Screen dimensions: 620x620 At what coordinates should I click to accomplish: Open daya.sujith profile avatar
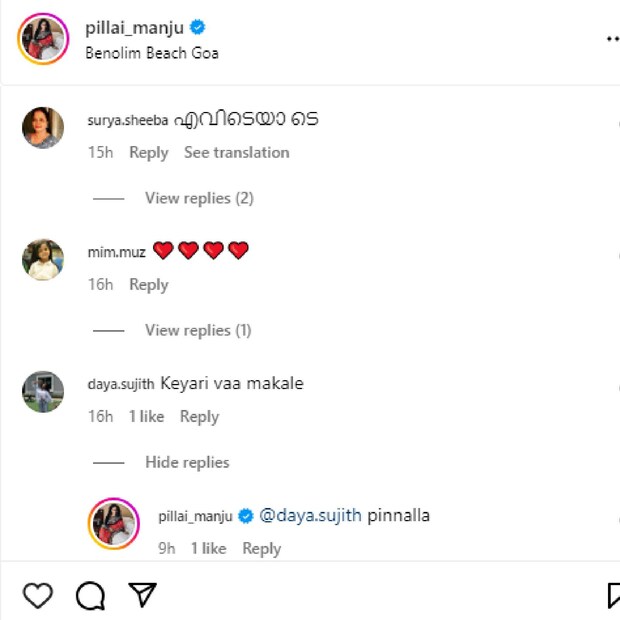click(x=43, y=391)
